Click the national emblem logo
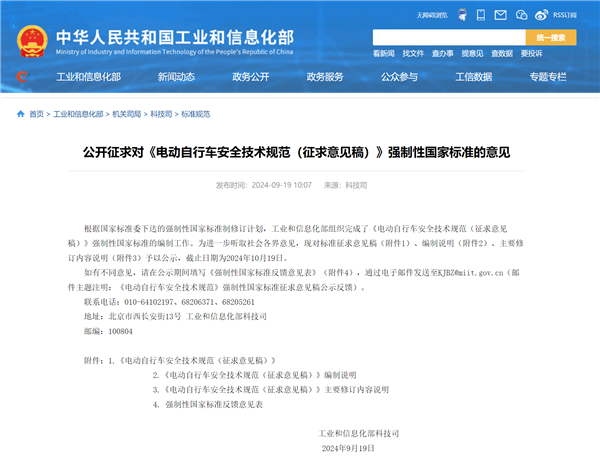This screenshot has height=467, width=600. point(29,38)
